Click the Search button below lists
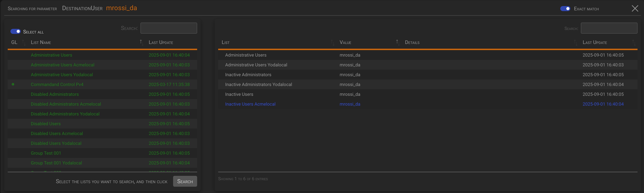The width and height of the screenshot is (644, 193). point(185,181)
